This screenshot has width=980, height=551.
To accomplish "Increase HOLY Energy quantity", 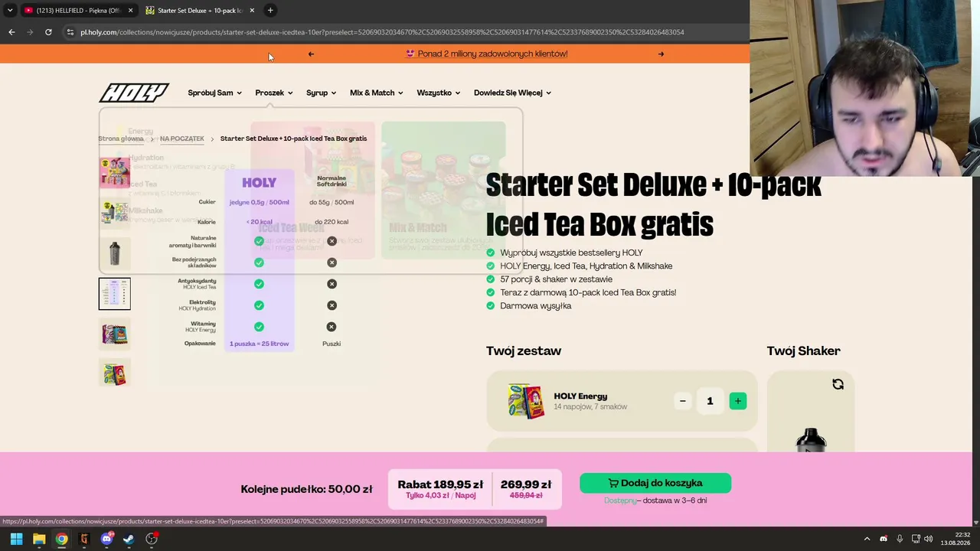I will (x=738, y=401).
